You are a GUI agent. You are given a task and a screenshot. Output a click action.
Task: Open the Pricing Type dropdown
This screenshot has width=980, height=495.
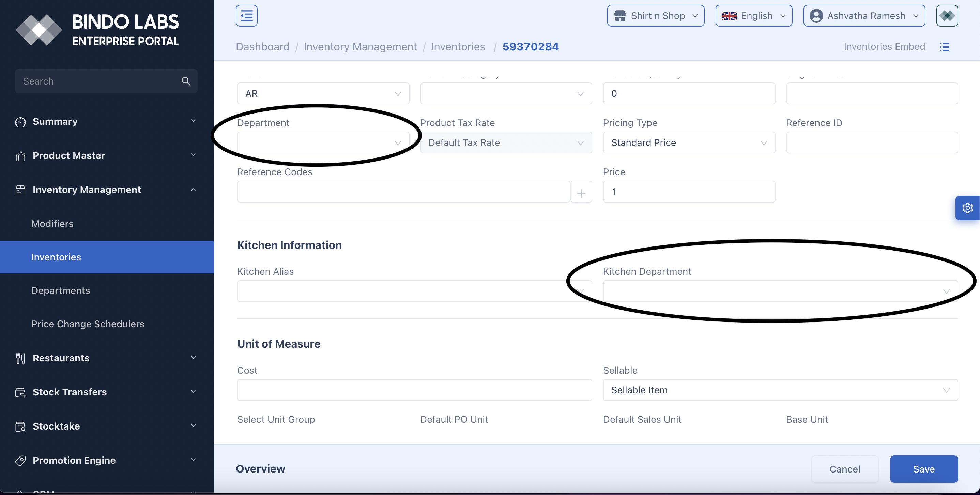(689, 143)
